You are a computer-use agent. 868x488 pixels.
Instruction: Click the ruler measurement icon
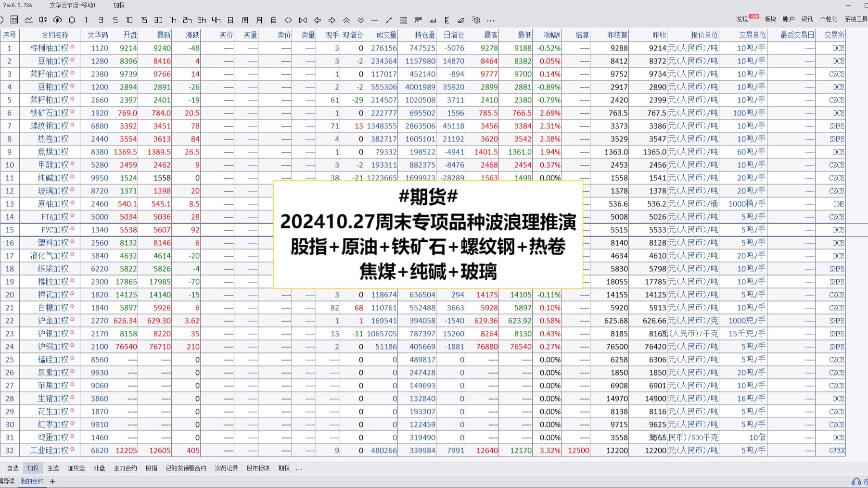[x=433, y=20]
